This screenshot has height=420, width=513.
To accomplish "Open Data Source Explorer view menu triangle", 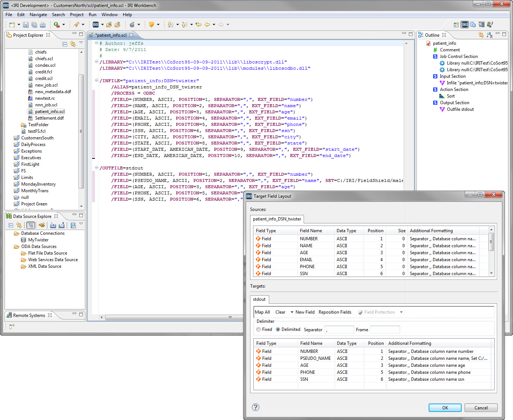I will [x=81, y=223].
